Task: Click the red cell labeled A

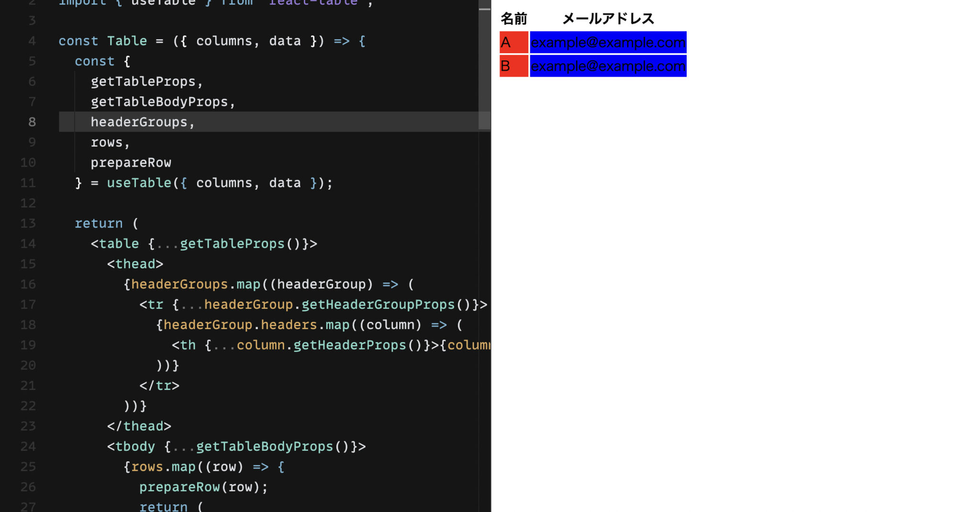Action: tap(513, 42)
